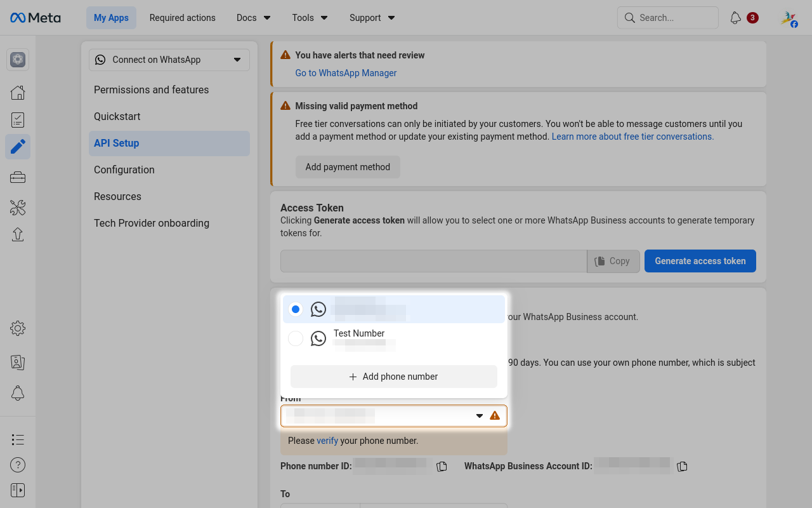Toggle the sidebar collapse icon
This screenshot has height=508, width=812.
pyautogui.click(x=18, y=490)
